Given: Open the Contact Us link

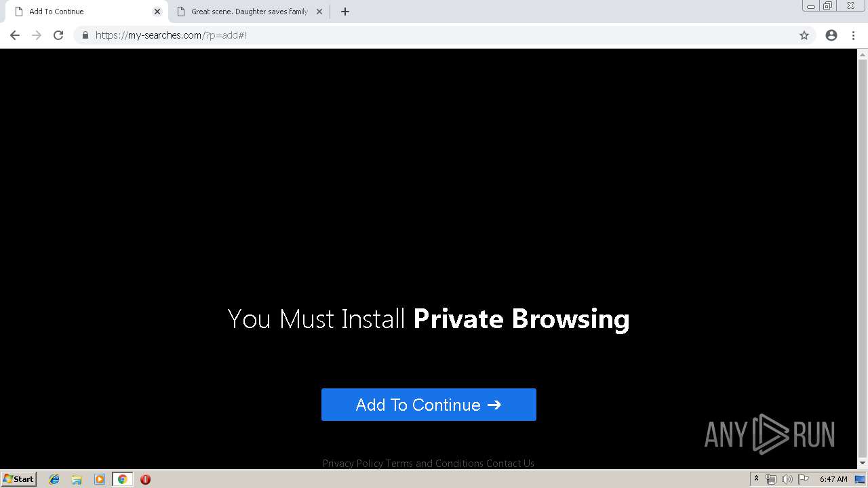Looking at the screenshot, I should [510, 464].
